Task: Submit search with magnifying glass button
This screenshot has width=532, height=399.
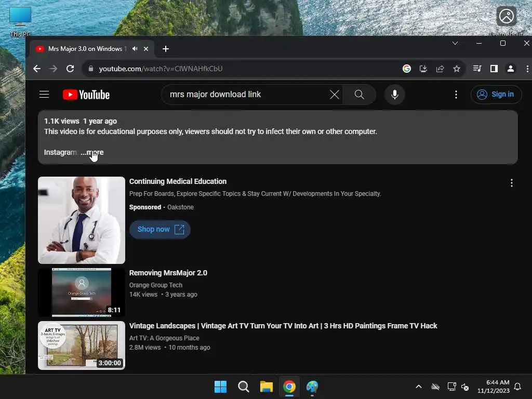Action: (x=360, y=95)
